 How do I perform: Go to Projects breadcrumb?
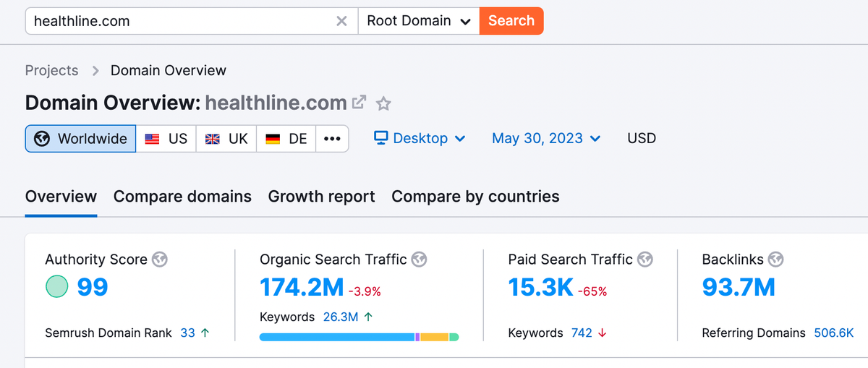click(x=51, y=71)
